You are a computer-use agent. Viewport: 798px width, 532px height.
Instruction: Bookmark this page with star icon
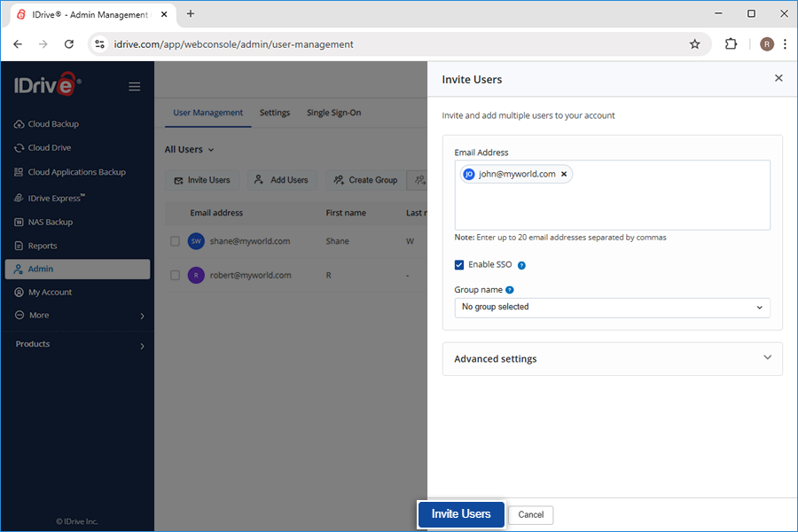click(x=694, y=44)
